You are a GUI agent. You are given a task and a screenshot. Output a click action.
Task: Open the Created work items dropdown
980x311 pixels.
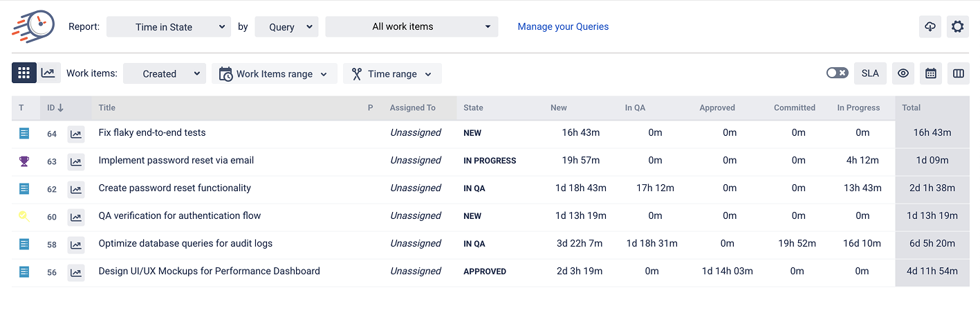[164, 74]
